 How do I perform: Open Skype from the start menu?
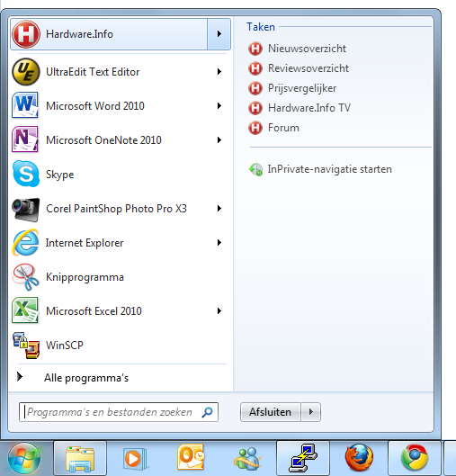[x=119, y=175]
